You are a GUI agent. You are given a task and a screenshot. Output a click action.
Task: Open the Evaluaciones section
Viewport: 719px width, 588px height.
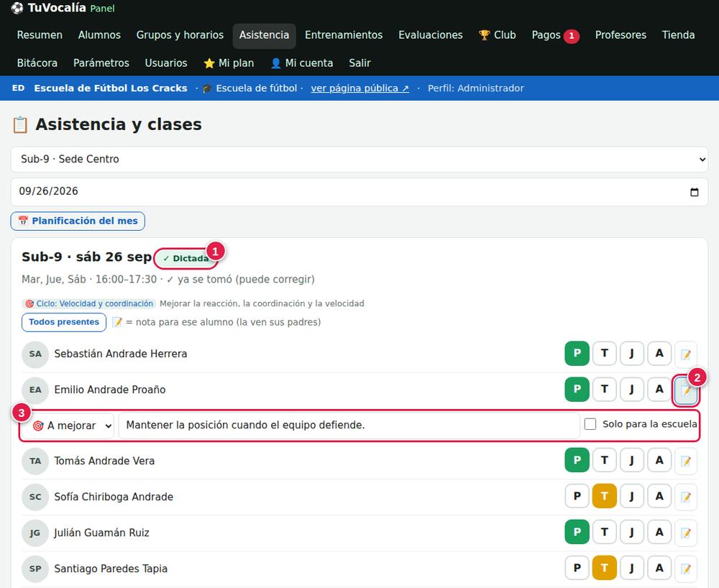click(x=431, y=35)
